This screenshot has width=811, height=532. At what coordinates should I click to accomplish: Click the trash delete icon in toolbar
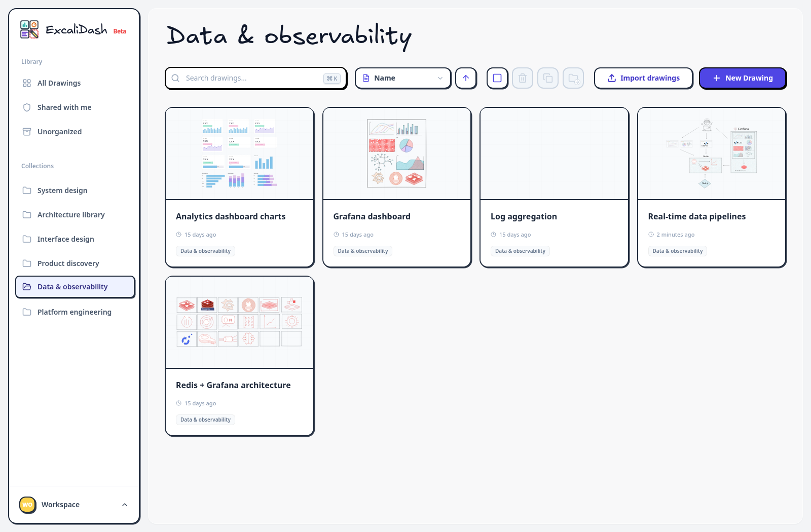click(x=523, y=78)
